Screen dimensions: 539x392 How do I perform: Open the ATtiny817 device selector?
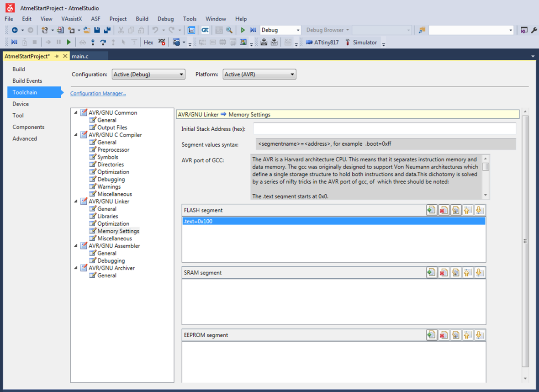coord(322,42)
